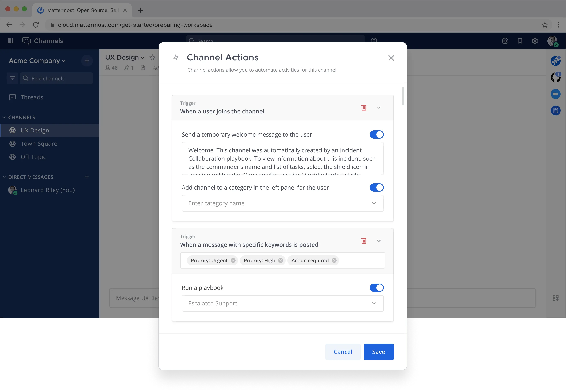
Task: Reload the page in browser toolbar
Action: pos(36,25)
